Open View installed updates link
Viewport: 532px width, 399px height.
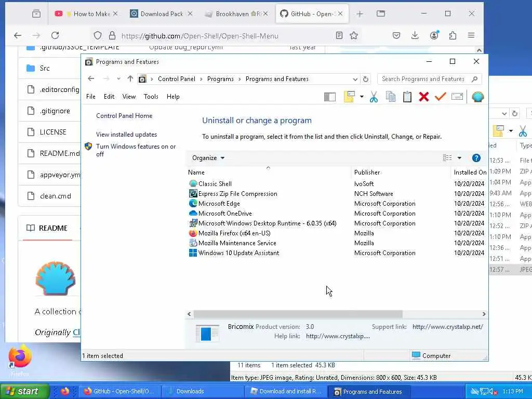point(127,135)
